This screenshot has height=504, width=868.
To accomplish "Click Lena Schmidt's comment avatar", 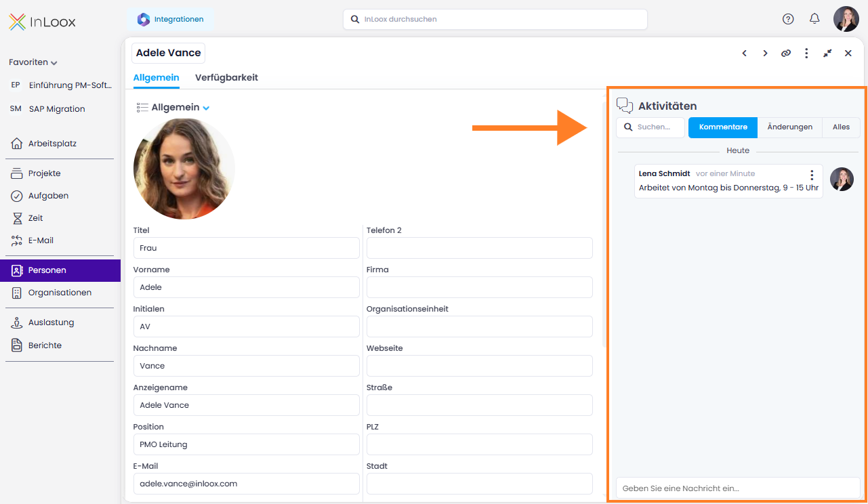I will tap(842, 179).
